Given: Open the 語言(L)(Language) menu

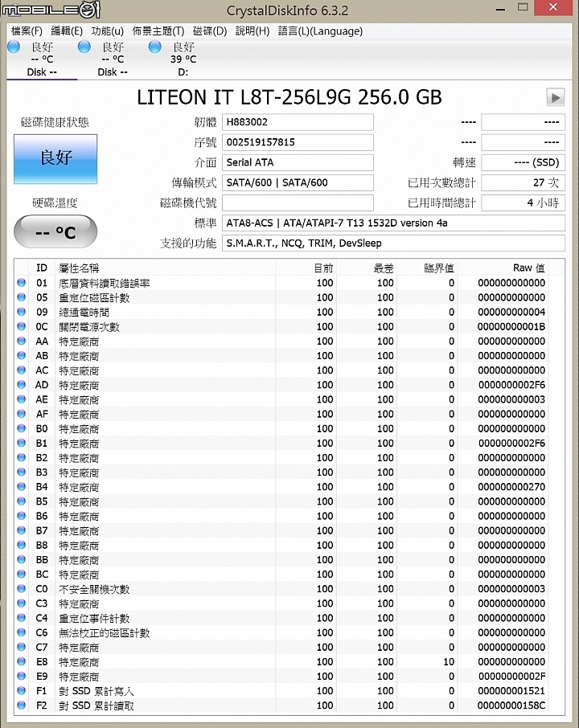Looking at the screenshot, I should coord(320,31).
